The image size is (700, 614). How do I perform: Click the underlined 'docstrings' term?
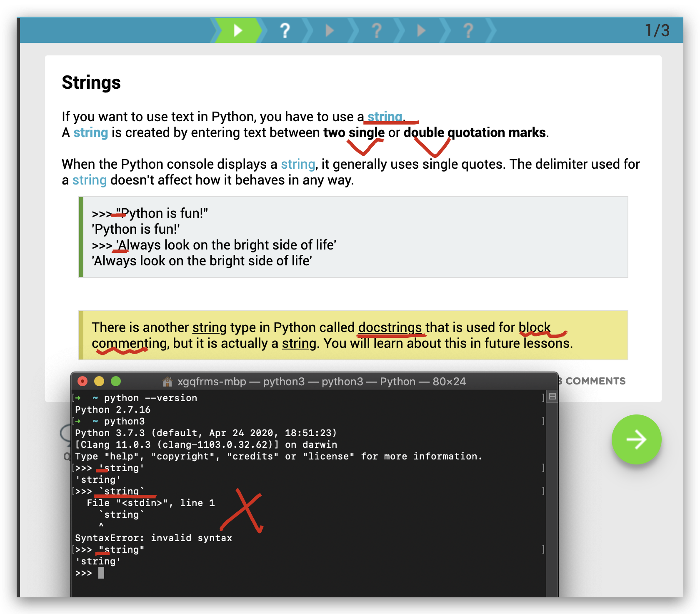(390, 327)
